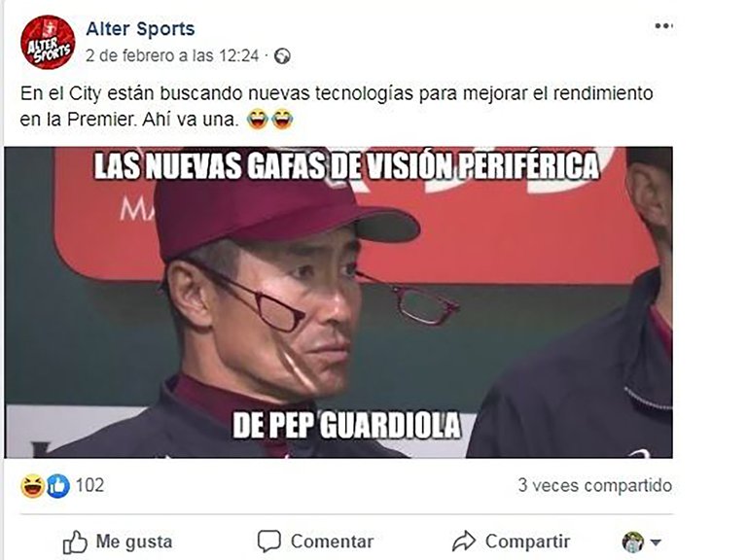Open the Alter Sports page name link
The image size is (747, 560).
[x=140, y=29]
